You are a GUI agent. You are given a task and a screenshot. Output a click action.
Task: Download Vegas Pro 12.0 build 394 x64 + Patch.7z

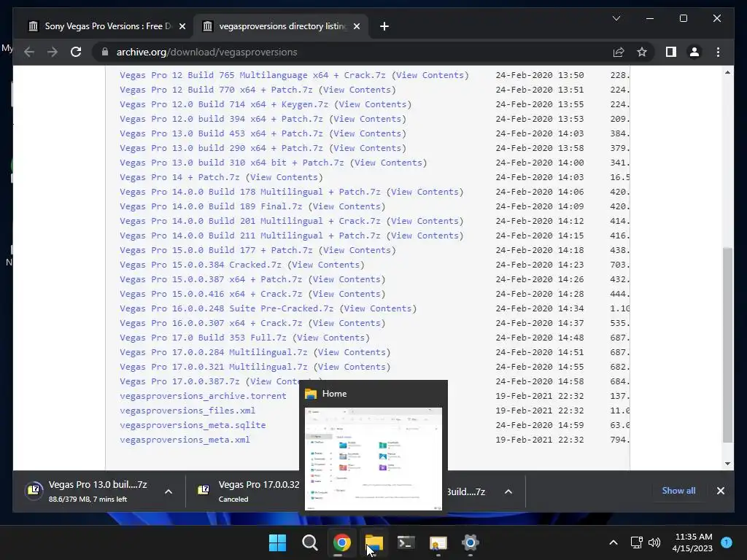[x=221, y=119]
